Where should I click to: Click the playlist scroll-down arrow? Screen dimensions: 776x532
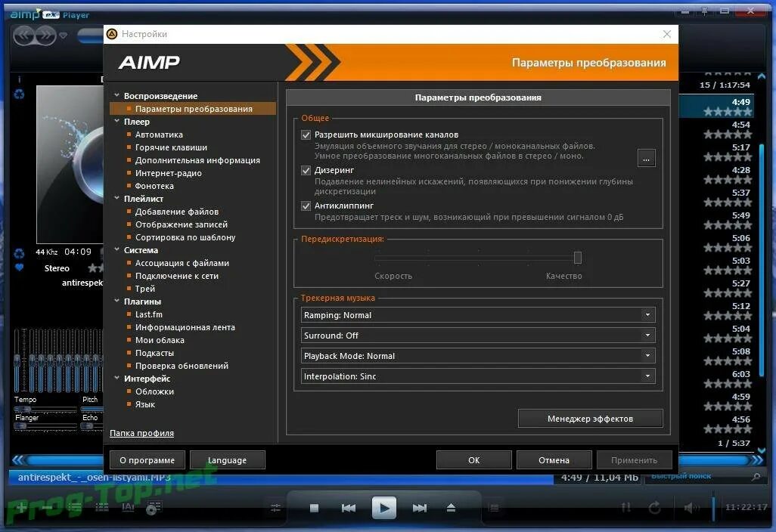tap(761, 450)
